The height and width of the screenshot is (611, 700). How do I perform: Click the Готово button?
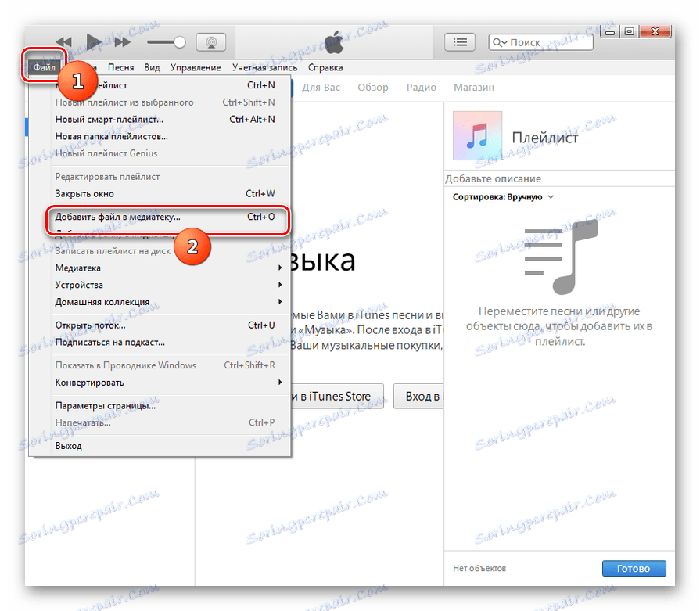click(x=634, y=569)
